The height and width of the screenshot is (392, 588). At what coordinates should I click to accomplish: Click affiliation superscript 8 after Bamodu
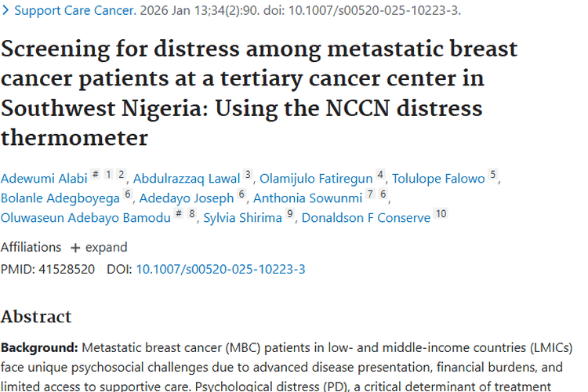click(x=192, y=215)
